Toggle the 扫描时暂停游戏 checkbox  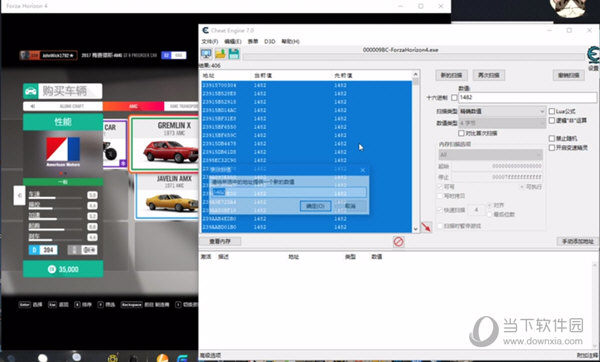click(x=440, y=226)
